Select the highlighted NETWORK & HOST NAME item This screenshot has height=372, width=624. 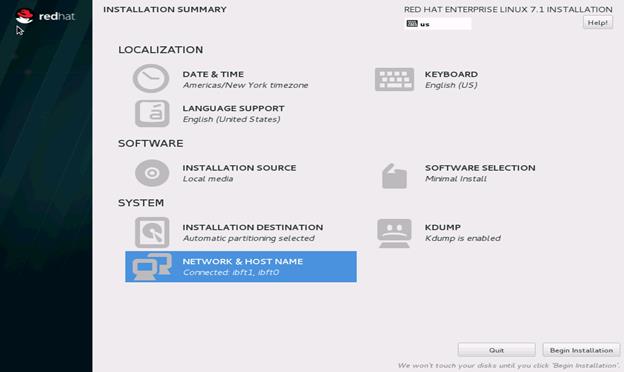(x=241, y=267)
